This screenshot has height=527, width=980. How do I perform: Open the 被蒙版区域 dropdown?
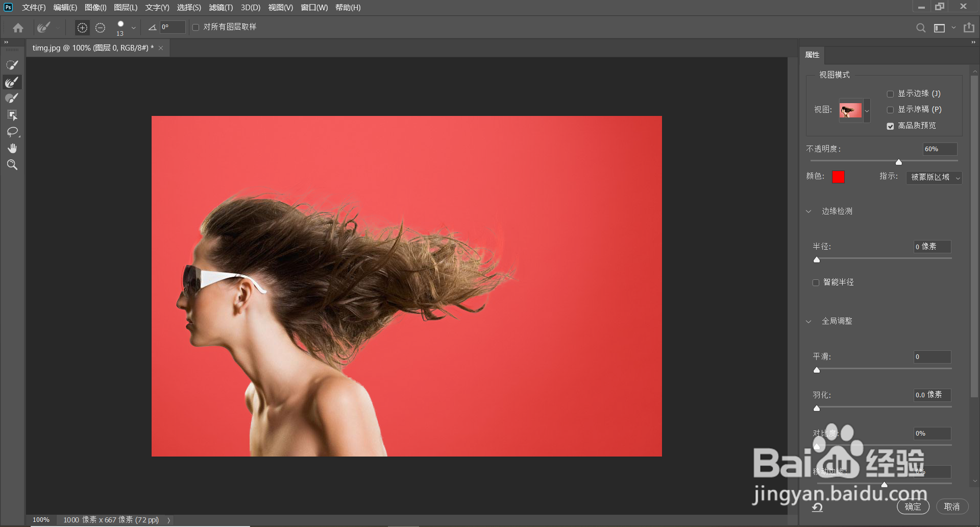tap(934, 177)
